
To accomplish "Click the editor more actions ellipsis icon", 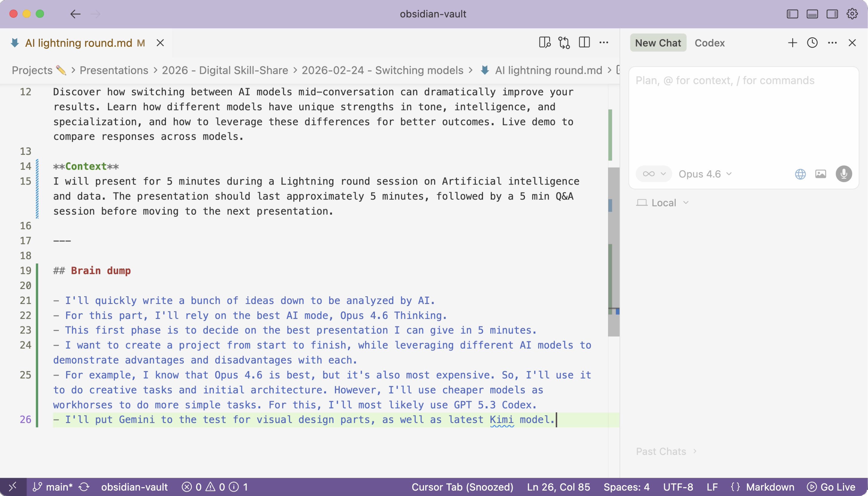I will 604,42.
